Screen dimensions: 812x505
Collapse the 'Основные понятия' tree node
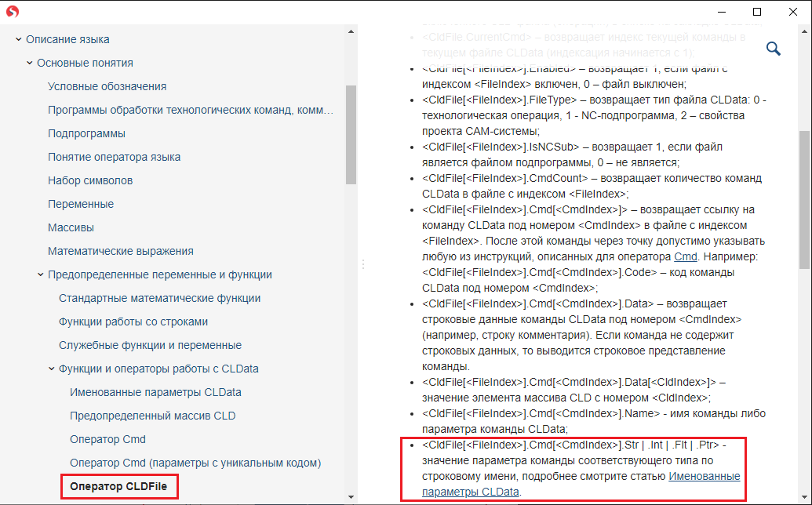click(29, 63)
